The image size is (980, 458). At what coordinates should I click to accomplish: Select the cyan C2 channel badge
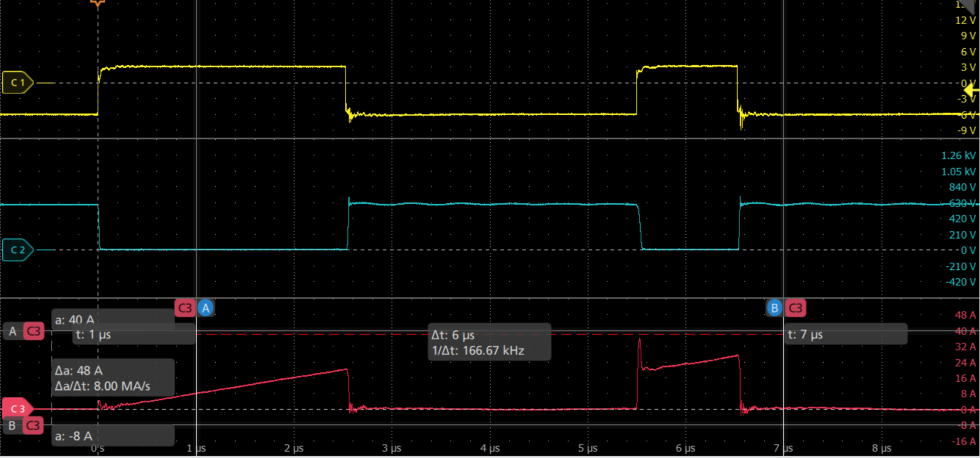(x=18, y=250)
